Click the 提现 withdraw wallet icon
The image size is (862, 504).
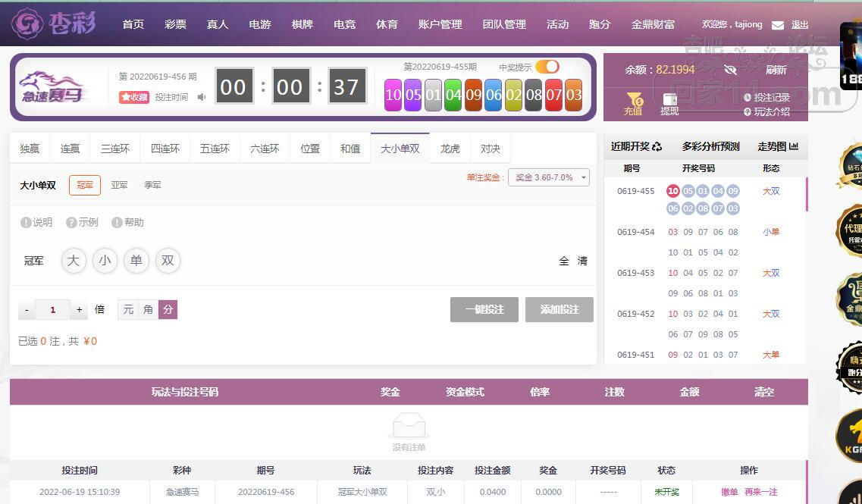669,99
